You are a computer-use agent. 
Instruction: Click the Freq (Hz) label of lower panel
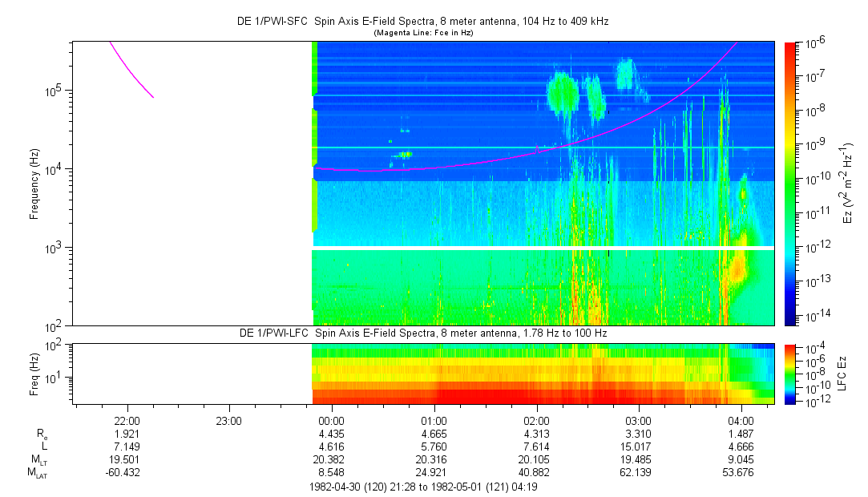[34, 374]
